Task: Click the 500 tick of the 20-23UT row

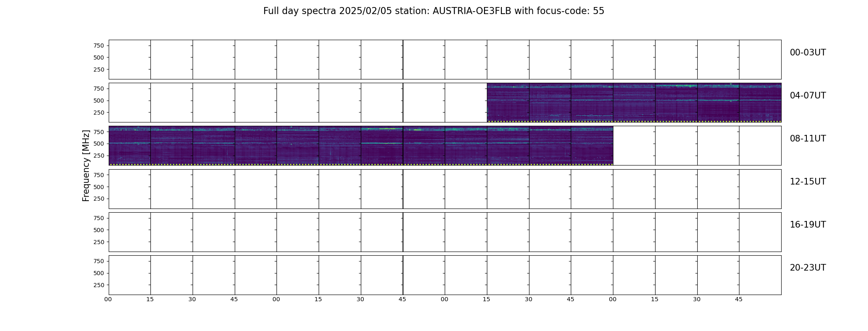Action: 99,273
